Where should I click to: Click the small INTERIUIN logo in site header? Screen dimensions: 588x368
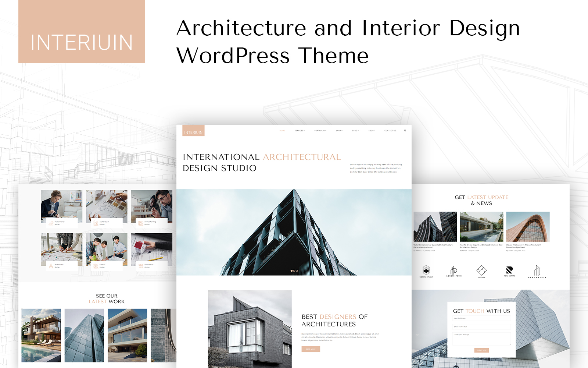193,131
